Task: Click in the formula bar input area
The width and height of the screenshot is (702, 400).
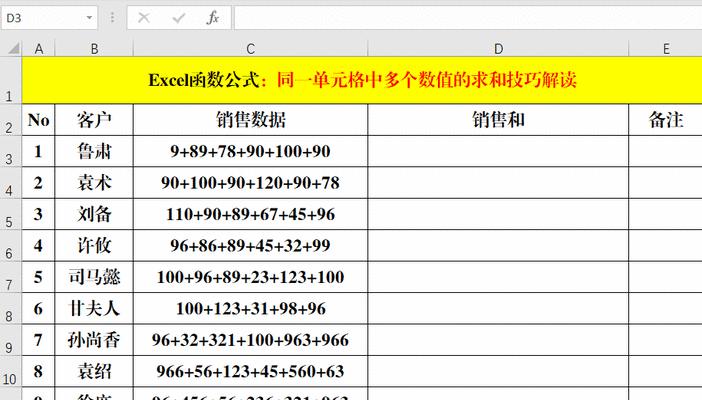Action: click(468, 18)
